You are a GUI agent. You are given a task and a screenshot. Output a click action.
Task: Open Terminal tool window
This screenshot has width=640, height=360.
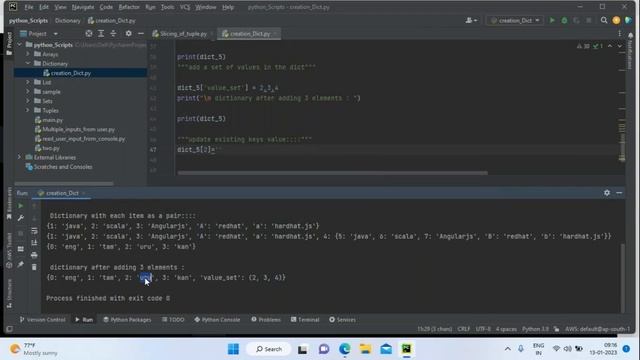[305, 320]
